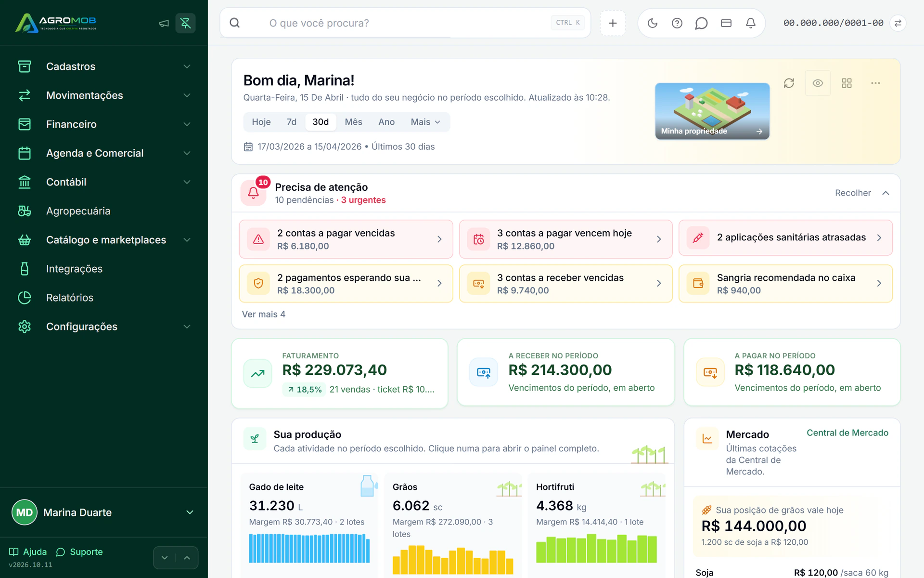Click Ver mais 4 link
Viewport: 924px width, 578px height.
(x=264, y=314)
